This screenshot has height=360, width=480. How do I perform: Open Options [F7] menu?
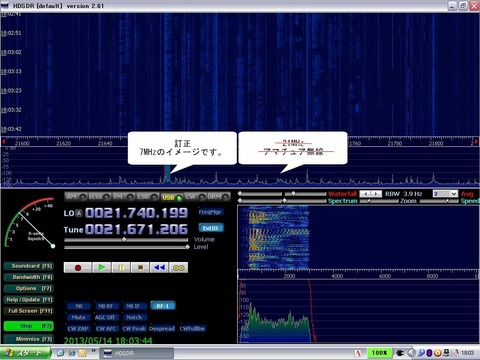29,289
